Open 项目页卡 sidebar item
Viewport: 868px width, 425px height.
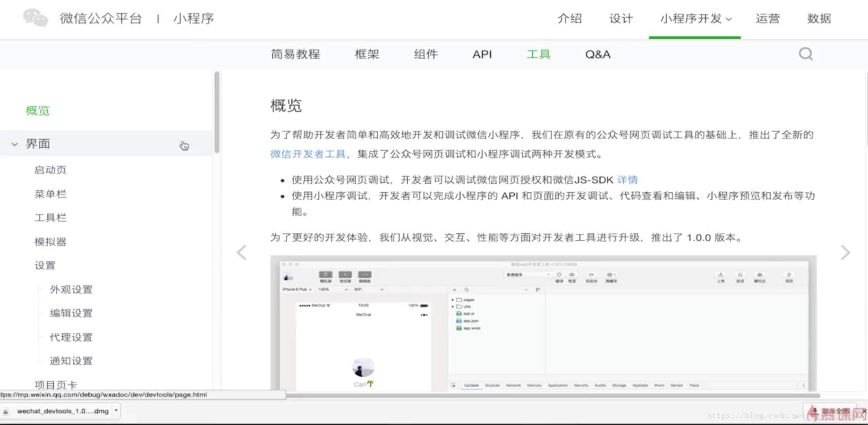(x=56, y=385)
